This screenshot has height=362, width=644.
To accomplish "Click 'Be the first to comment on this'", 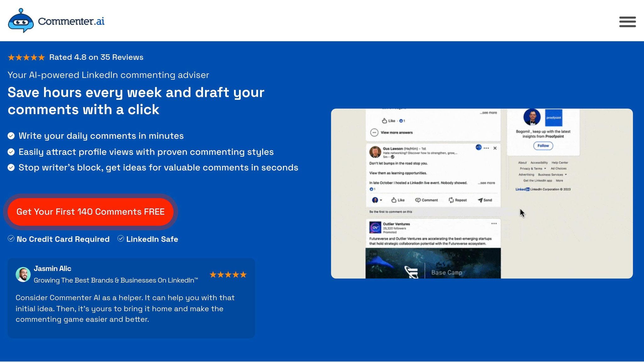I will coord(391,212).
